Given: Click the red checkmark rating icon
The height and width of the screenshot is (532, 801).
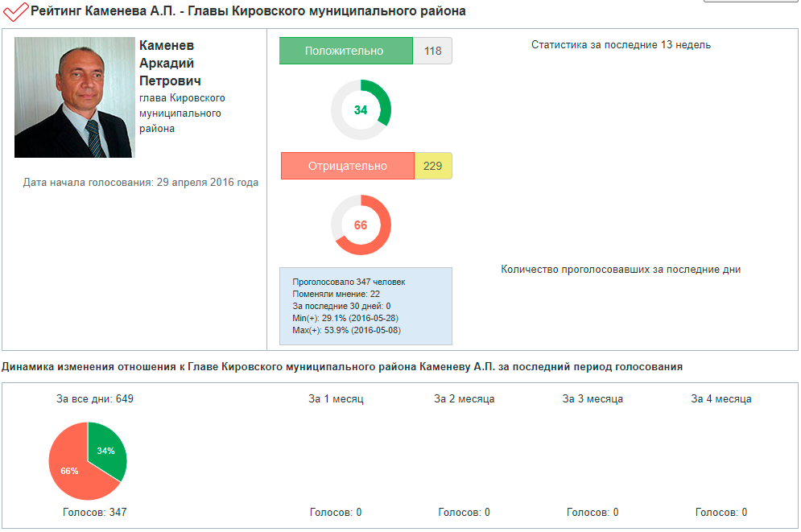Looking at the screenshot, I should (15, 12).
